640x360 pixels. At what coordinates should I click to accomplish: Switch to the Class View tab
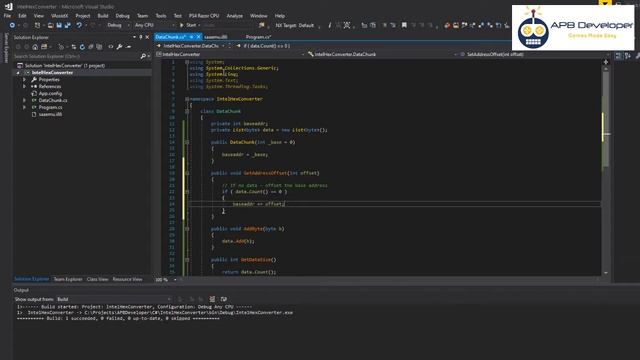click(98, 280)
